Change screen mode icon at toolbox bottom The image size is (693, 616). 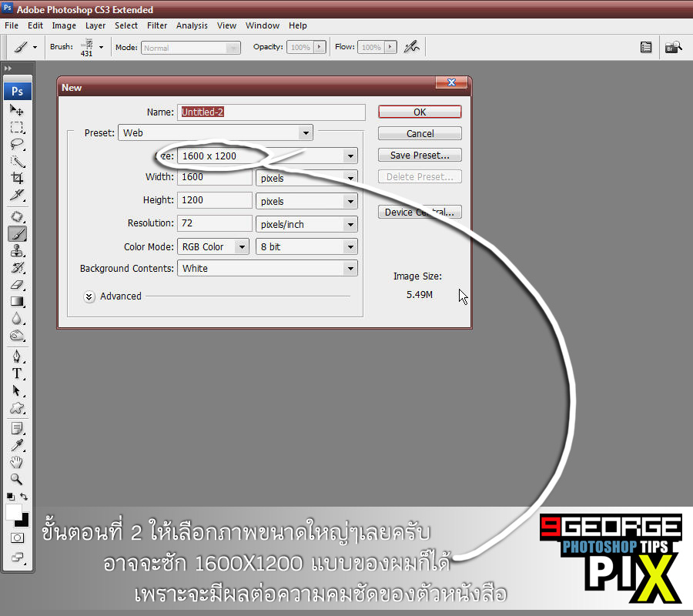click(17, 557)
